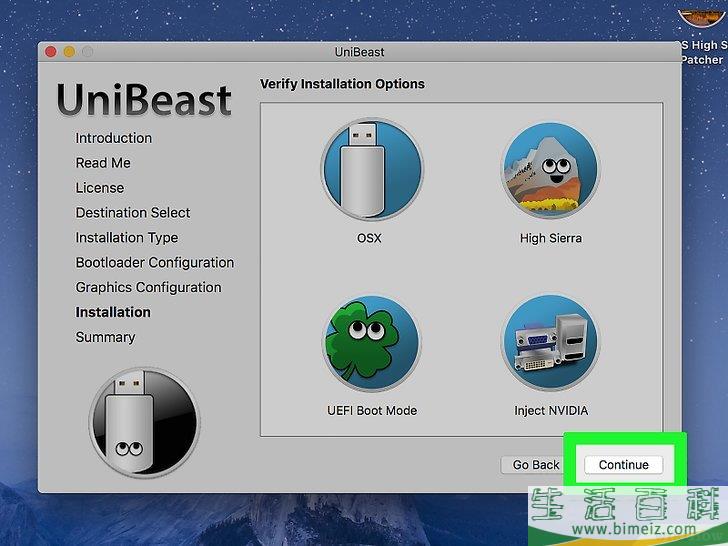Screen dimensions: 728x546
Task: Click the UEFI Boot Mode clover icon
Action: [371, 343]
